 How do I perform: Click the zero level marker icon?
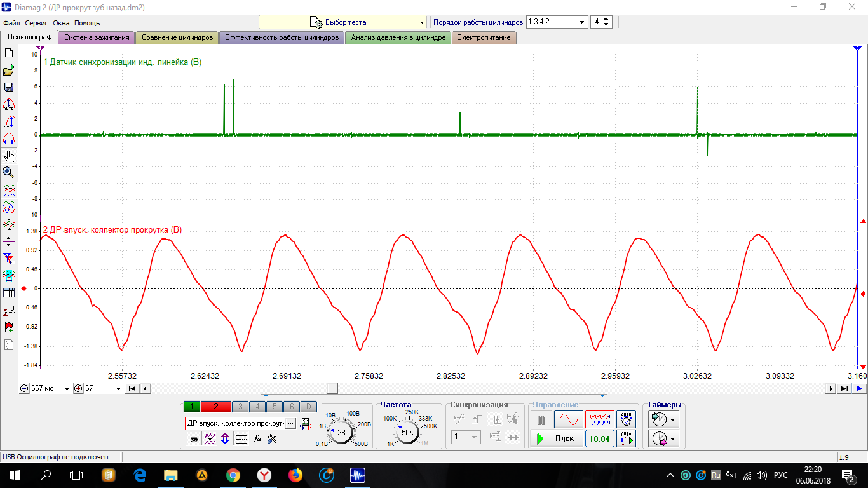point(9,310)
